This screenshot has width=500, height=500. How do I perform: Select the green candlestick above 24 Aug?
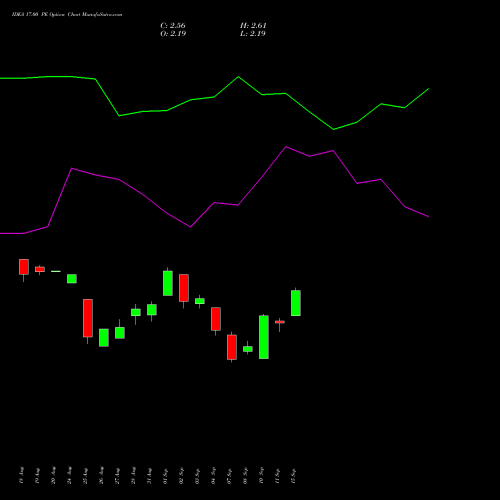[x=72, y=279]
